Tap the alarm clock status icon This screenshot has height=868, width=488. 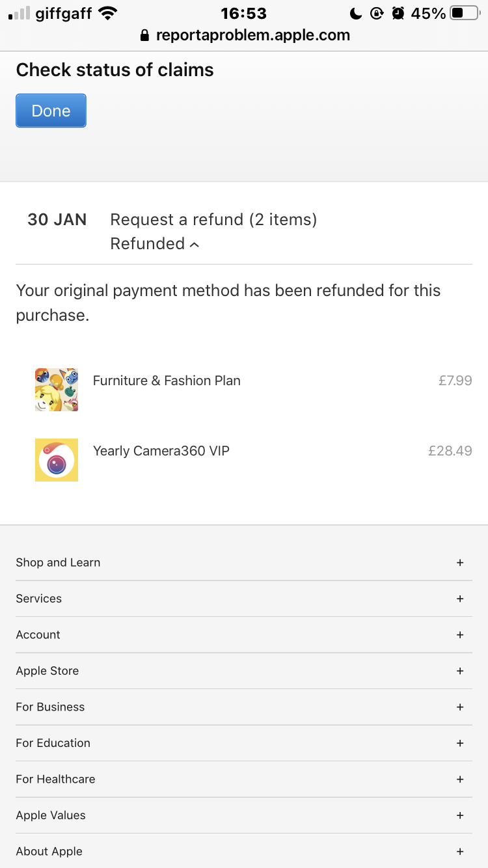click(398, 13)
